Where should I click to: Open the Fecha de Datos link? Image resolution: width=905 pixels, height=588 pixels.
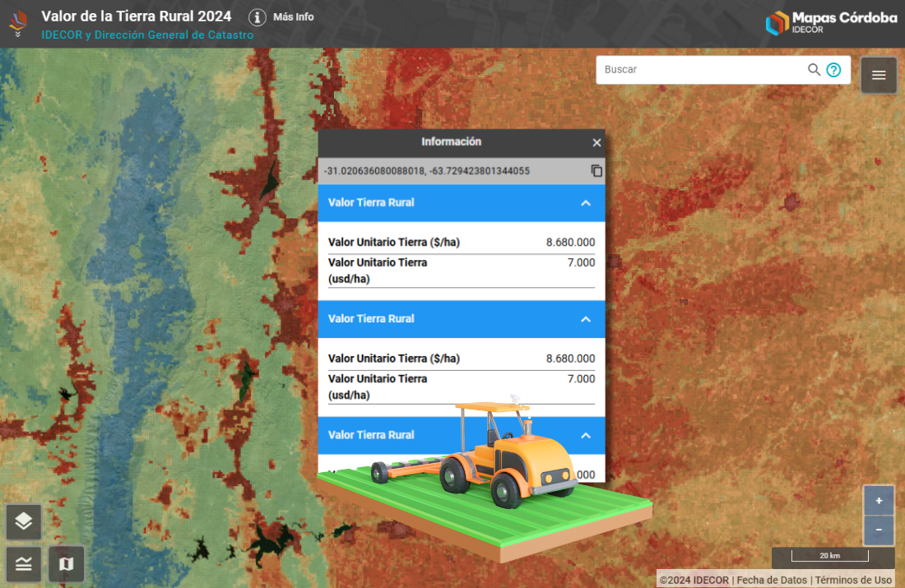click(772, 580)
